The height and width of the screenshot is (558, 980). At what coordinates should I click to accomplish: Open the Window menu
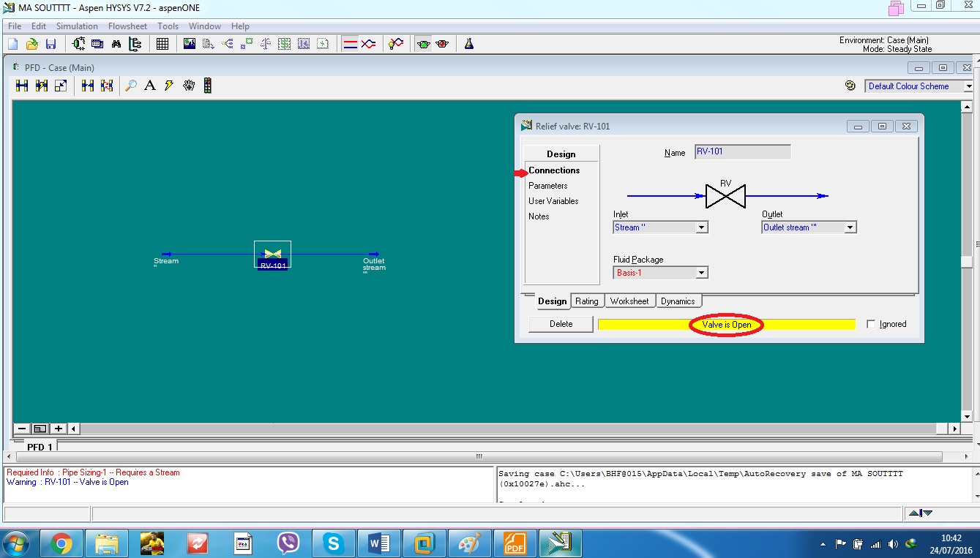point(205,26)
